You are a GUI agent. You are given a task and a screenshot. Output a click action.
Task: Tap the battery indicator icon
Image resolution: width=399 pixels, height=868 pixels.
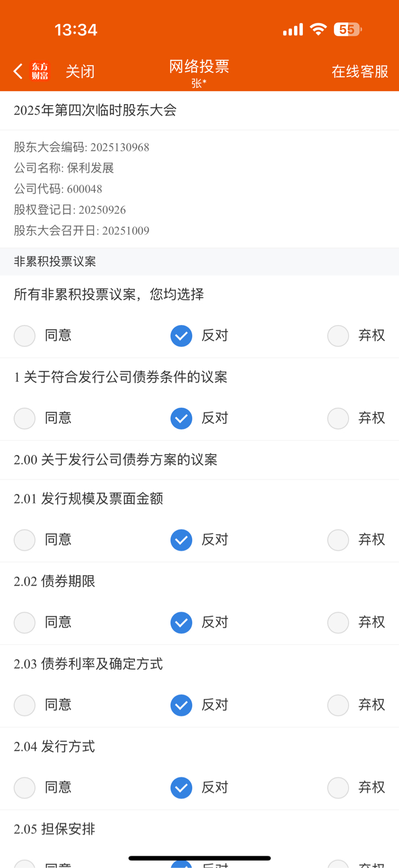coord(348,29)
